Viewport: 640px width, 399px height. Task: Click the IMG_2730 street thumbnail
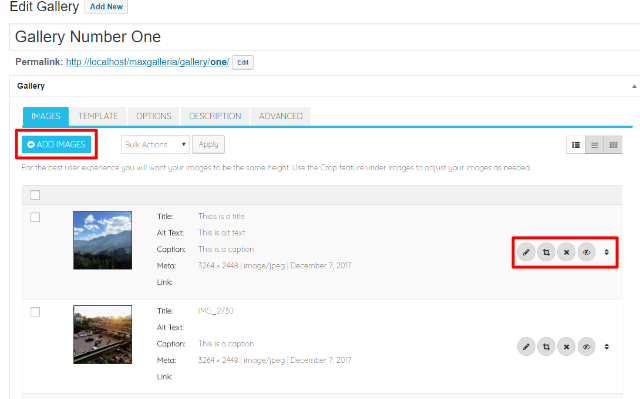click(102, 335)
